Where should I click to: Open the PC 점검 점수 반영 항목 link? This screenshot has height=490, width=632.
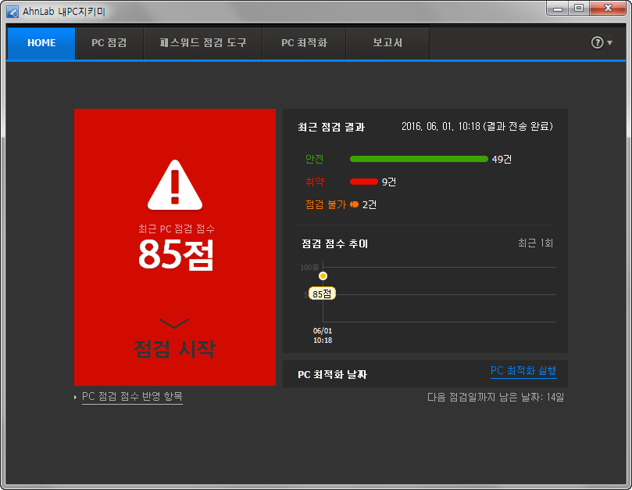coord(132,397)
